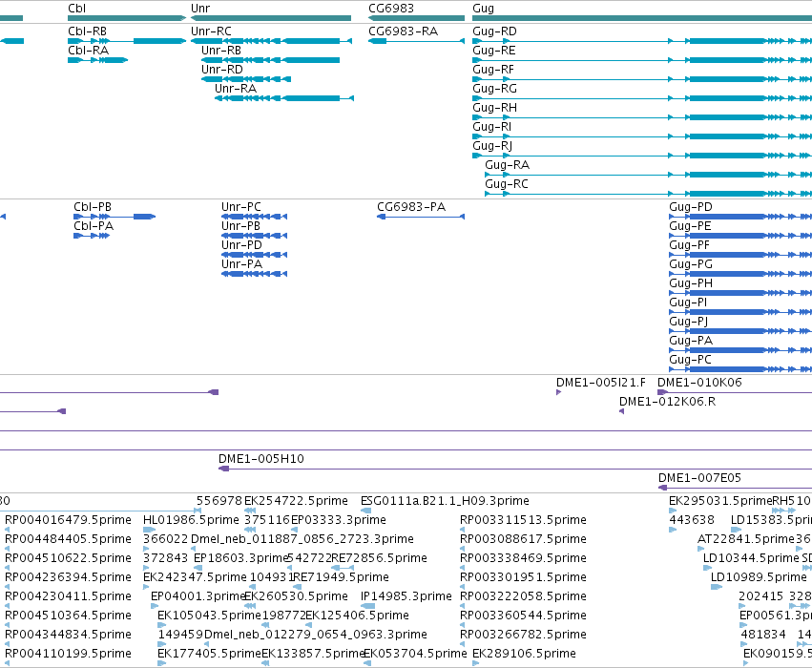Select the Gug-PC protein label
Image resolution: width=812 pixels, height=668 pixels.
point(690,361)
